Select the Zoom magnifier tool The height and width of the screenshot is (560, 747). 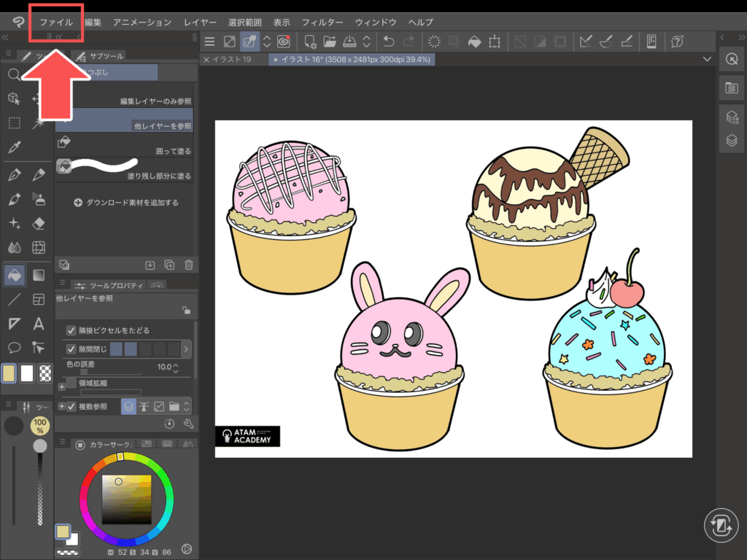tap(14, 74)
